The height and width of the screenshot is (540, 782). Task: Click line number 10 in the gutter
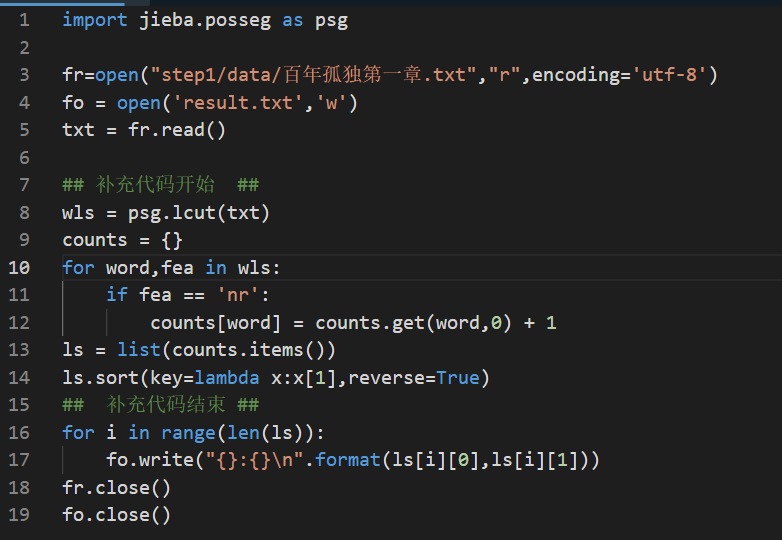(x=19, y=267)
